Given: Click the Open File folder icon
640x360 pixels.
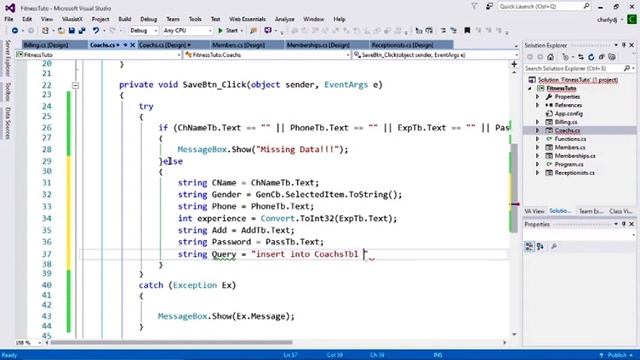Looking at the screenshot, I should 61,31.
